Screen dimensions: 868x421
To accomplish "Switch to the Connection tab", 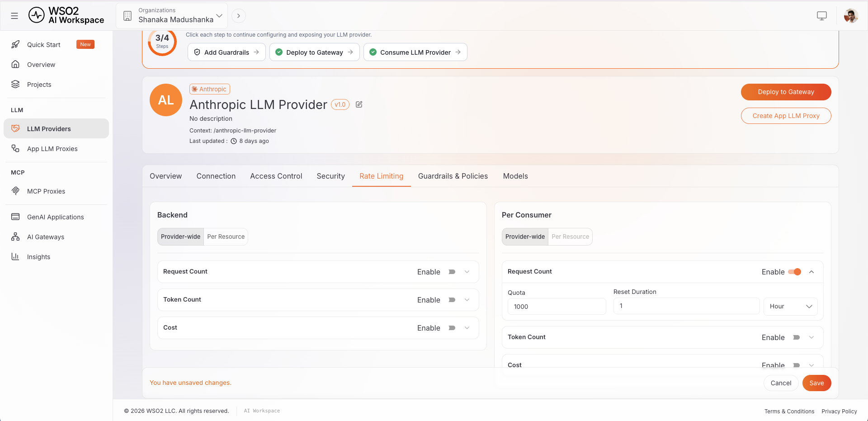I will (x=216, y=176).
